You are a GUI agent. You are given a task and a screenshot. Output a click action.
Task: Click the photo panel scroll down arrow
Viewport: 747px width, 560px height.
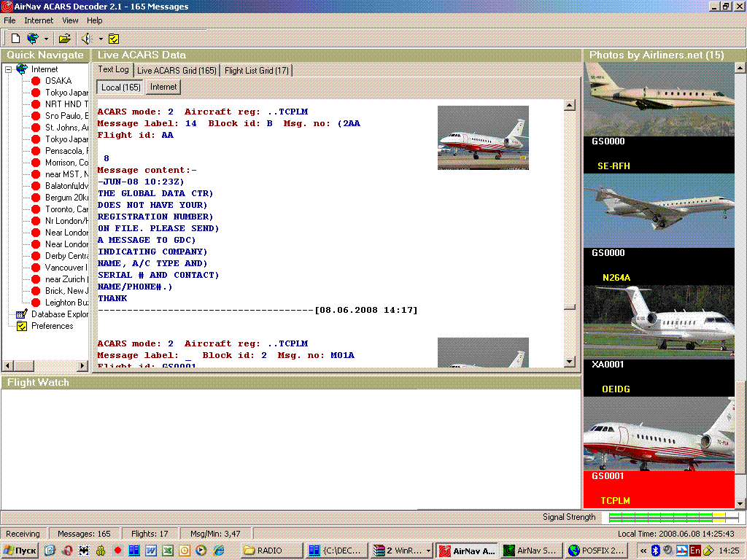coord(740,503)
